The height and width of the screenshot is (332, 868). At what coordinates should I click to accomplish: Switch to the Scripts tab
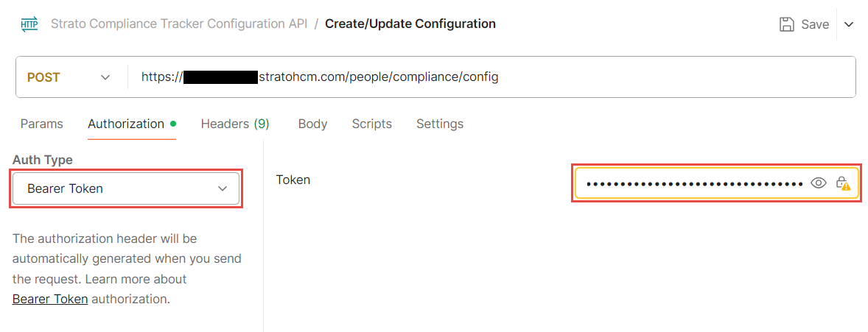pyautogui.click(x=371, y=124)
